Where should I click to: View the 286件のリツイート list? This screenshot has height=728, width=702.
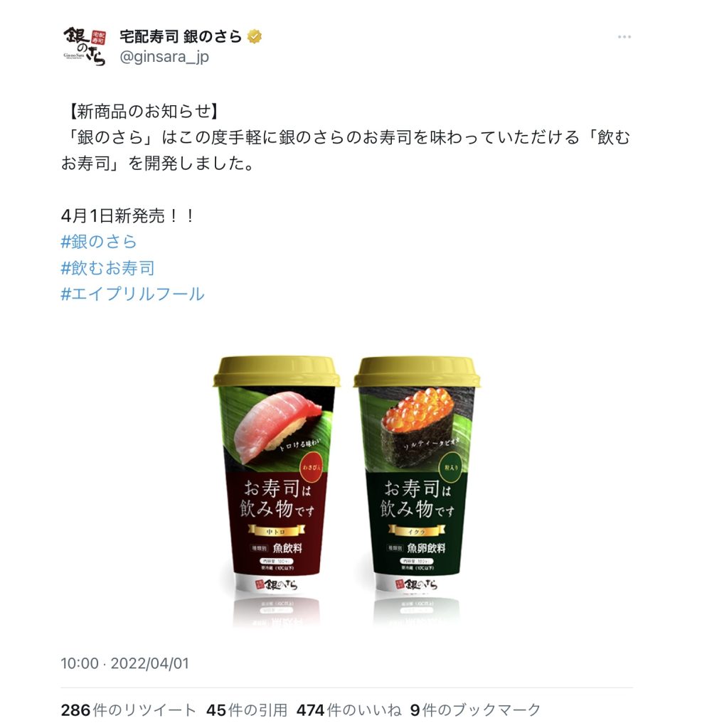[129, 710]
